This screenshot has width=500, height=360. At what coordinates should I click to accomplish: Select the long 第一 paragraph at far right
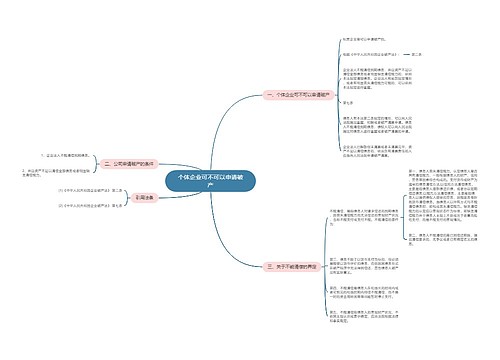pos(443,196)
